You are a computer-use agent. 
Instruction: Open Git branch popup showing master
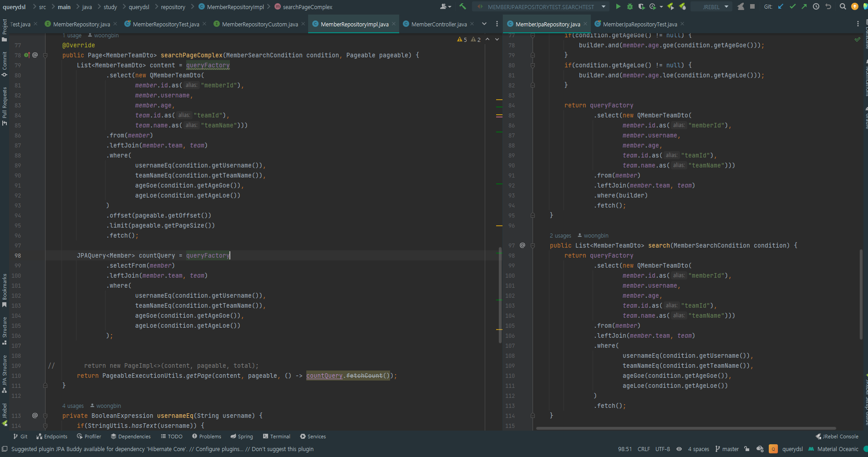click(x=728, y=449)
